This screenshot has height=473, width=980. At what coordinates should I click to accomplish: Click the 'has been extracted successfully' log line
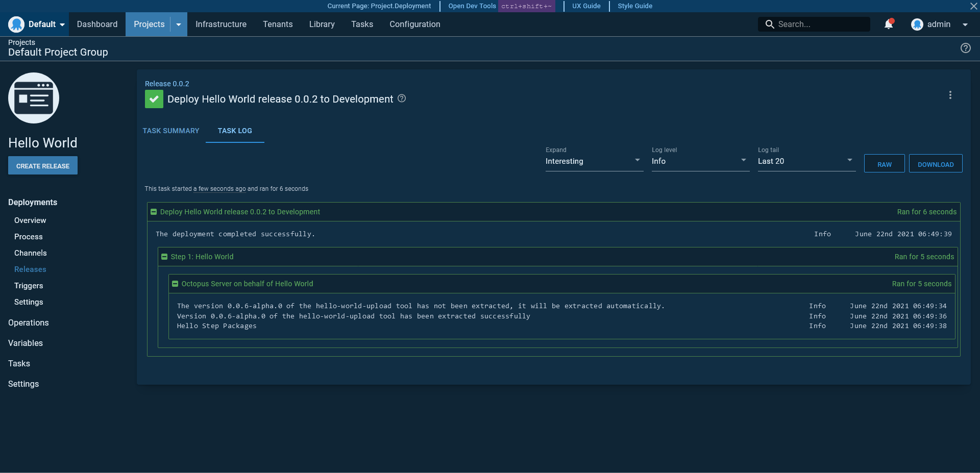pos(354,316)
